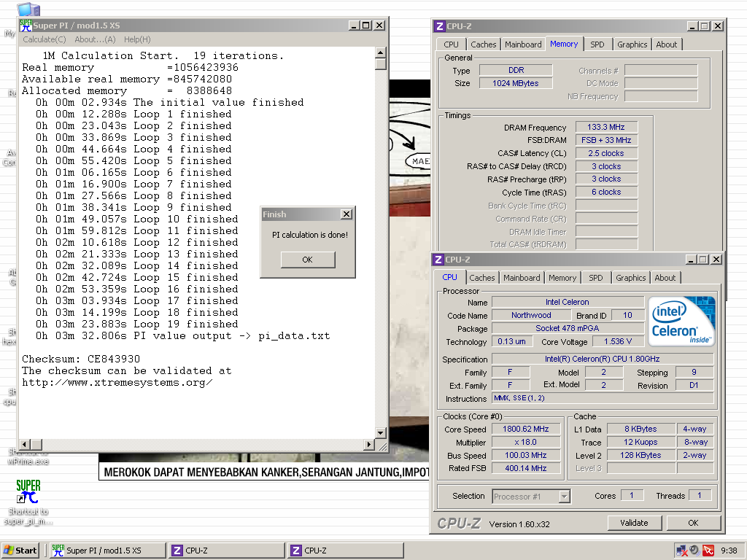
Task: Select first CPU-Z taskbar button
Action: [227, 551]
